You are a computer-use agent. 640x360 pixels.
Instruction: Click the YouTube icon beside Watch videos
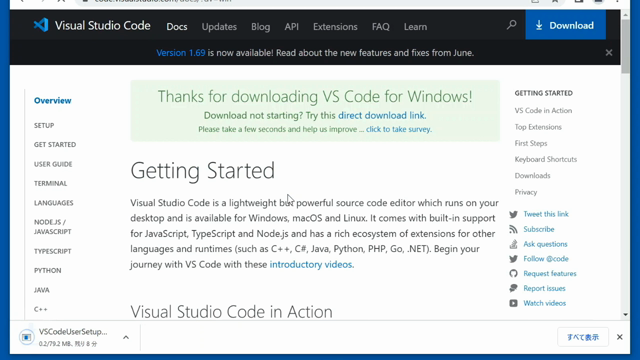point(513,303)
